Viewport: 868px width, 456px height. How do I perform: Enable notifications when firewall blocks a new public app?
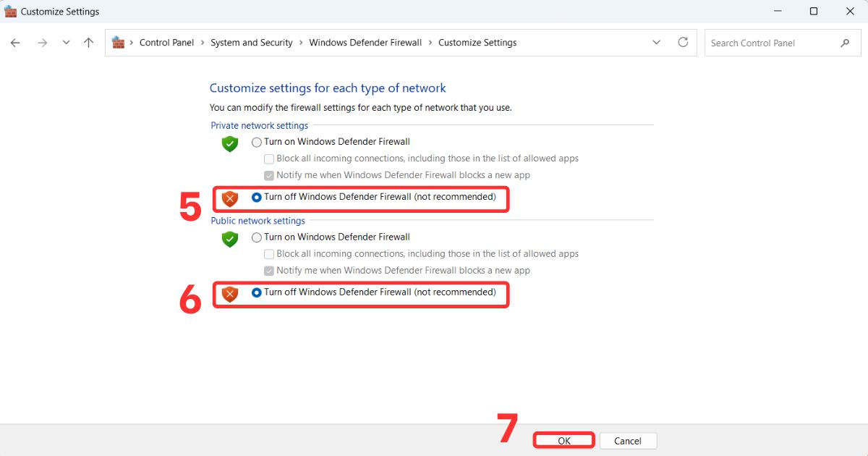click(x=269, y=271)
